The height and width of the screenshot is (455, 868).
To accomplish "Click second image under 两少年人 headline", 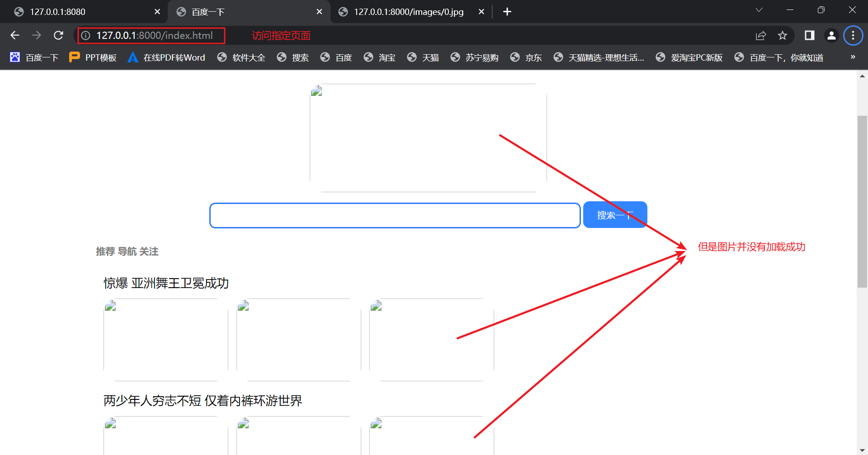I will pos(299,436).
